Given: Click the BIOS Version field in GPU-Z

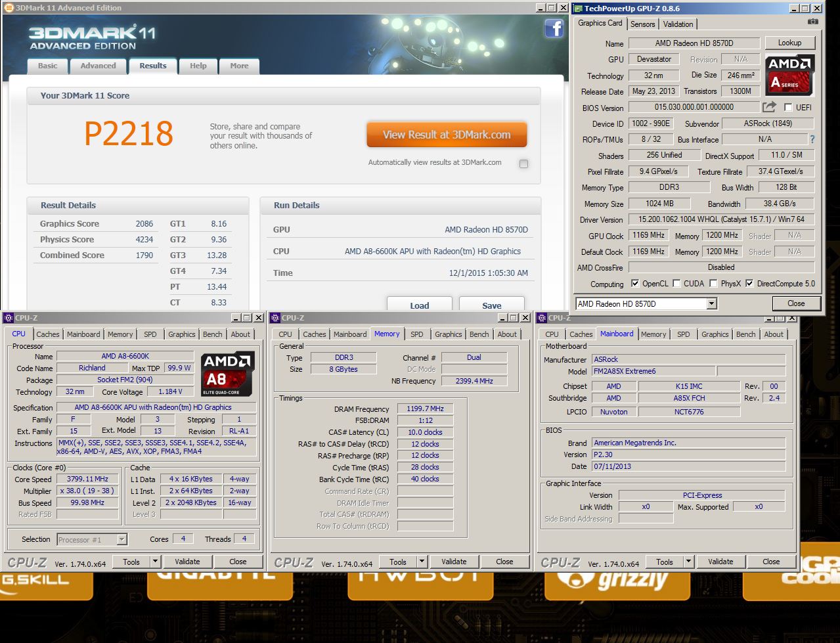Looking at the screenshot, I should 694,107.
